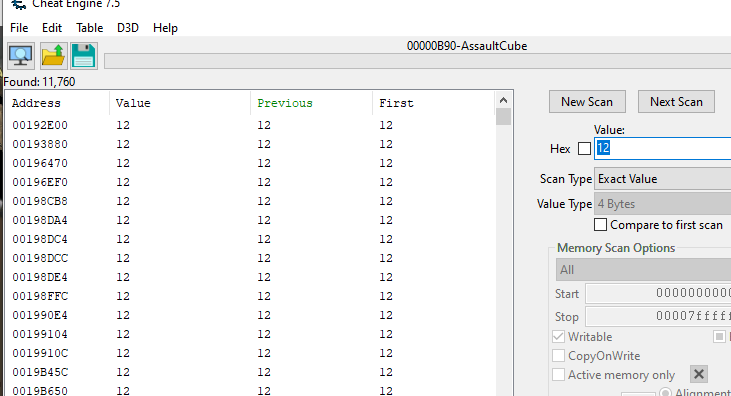The image size is (731, 396).
Task: Select address 00198DC4 row
Action: pyautogui.click(x=250, y=239)
